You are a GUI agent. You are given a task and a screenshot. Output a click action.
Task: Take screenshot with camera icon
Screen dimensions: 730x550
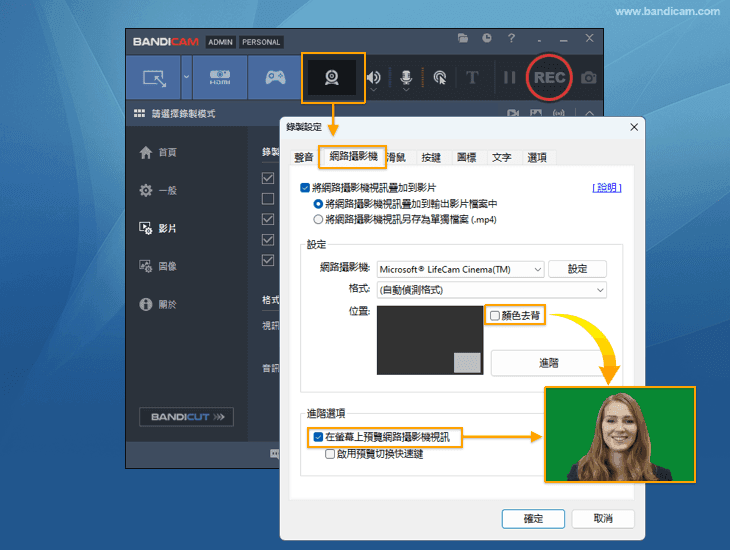588,78
